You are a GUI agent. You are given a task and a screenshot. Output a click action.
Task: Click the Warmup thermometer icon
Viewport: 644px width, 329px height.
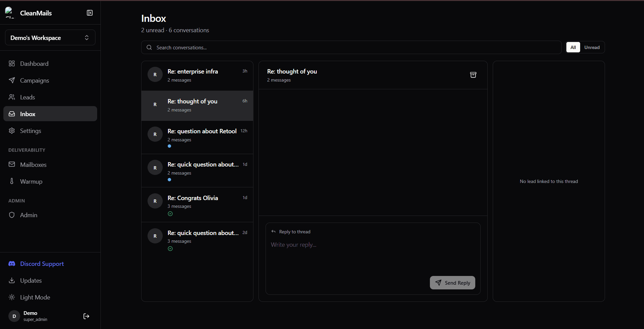[x=12, y=181]
